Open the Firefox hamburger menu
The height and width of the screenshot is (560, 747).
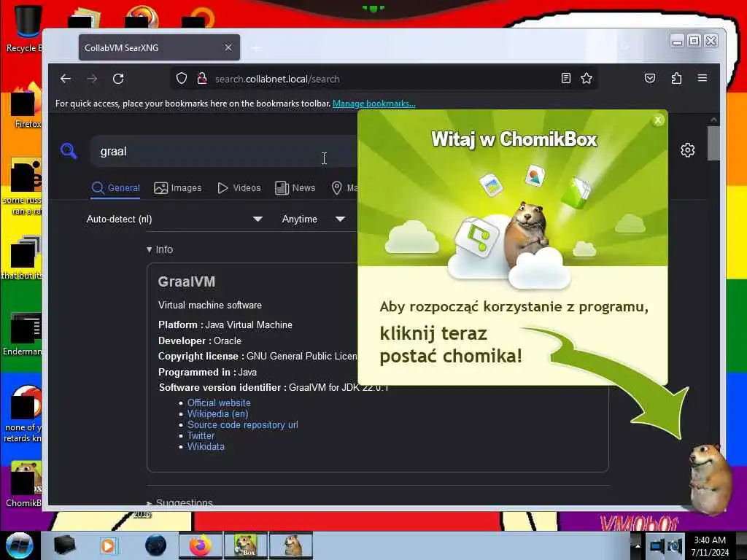pyautogui.click(x=703, y=78)
